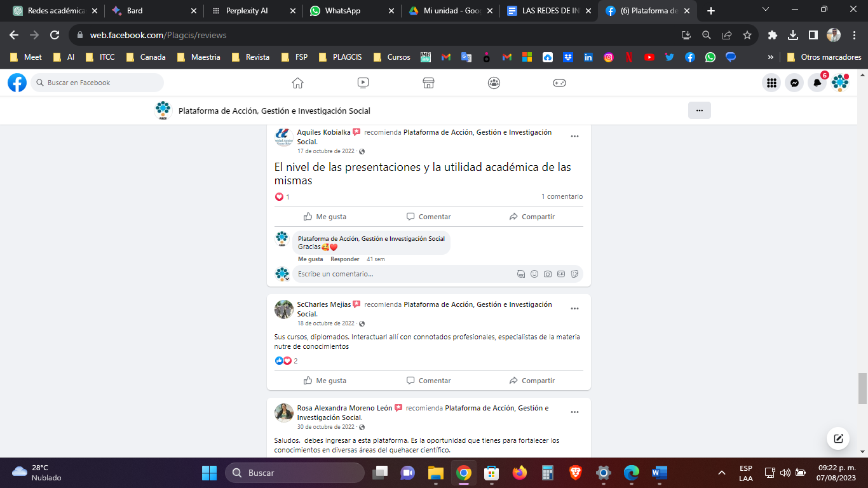
Task: Click Responder under Gracias comment
Action: coord(345,259)
